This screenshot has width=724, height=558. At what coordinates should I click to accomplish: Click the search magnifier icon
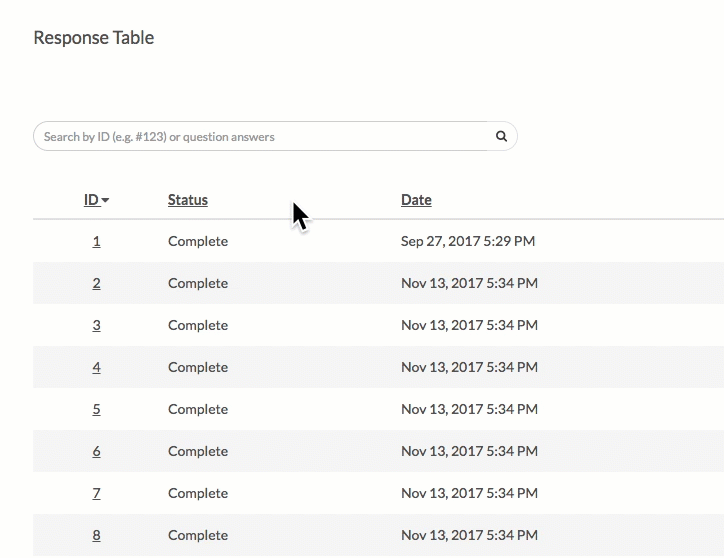[x=501, y=136]
